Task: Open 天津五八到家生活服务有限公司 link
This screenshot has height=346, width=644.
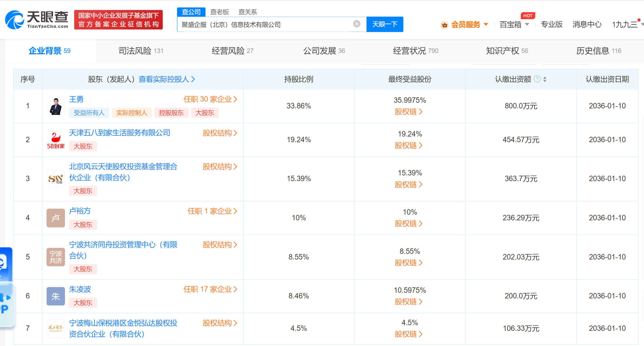Action: tap(120, 133)
